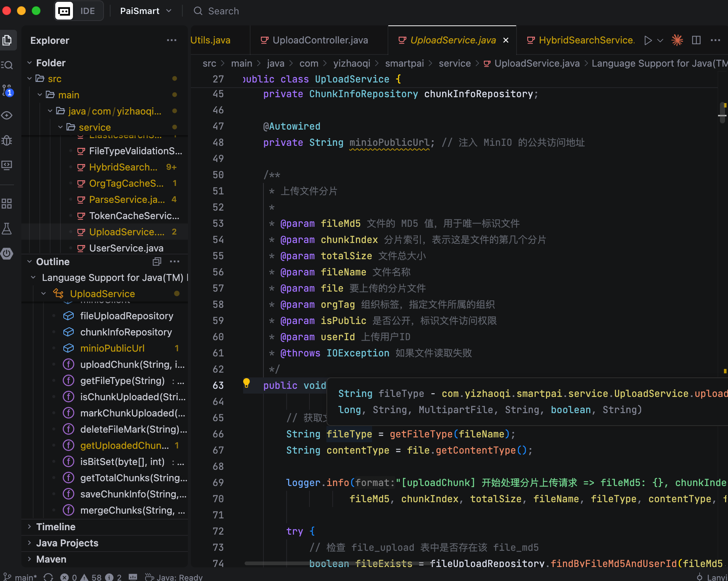Expand the Maven section
The image size is (728, 581).
point(51,559)
